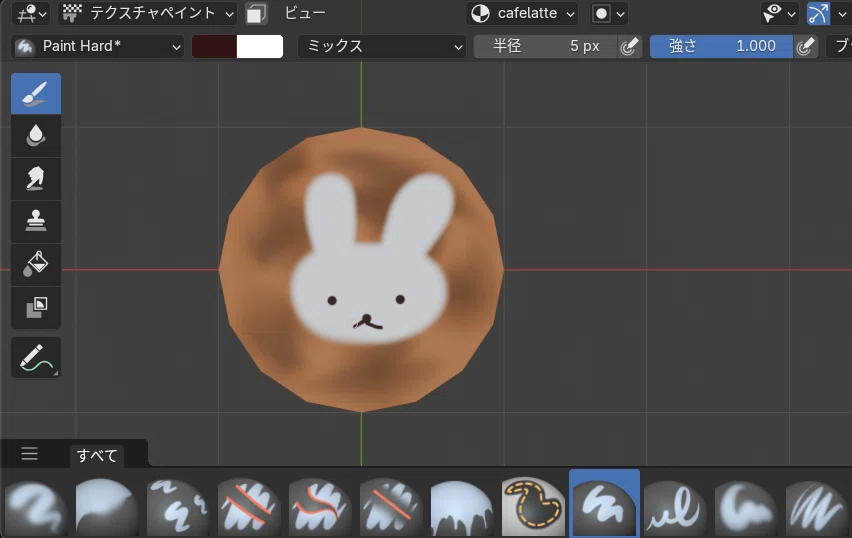Screen dimensions: 852x538
Task: Open the dot mask options dropdown
Action: 609,14
